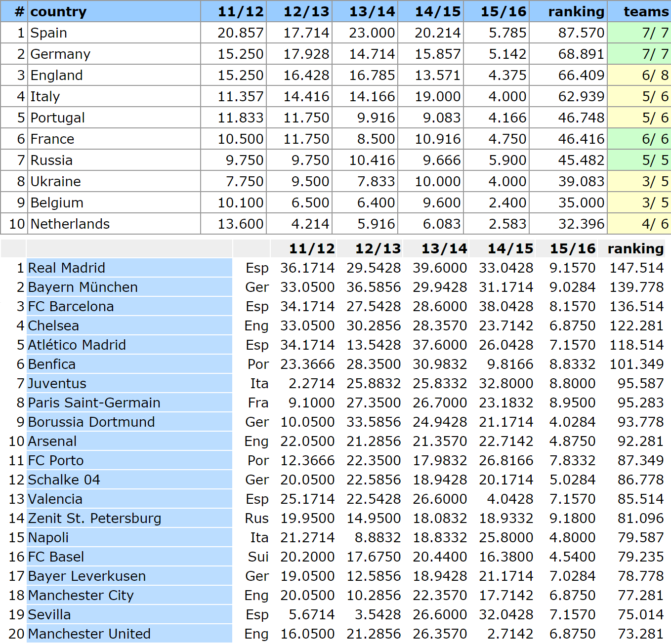Click Belgium in the country table
The image size is (671, 644).
57,202
